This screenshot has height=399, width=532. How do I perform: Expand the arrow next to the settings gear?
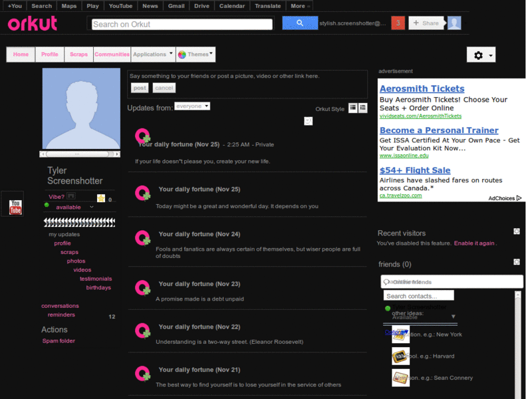(x=491, y=56)
